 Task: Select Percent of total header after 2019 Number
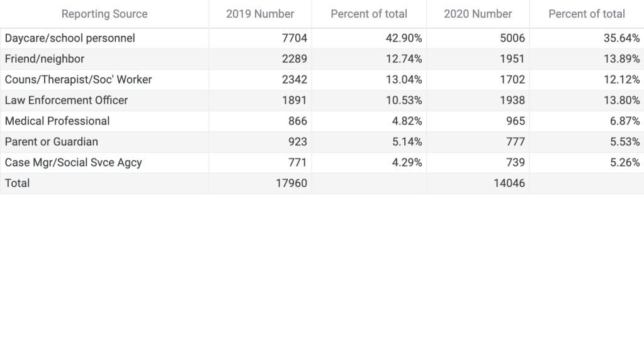pos(369,14)
